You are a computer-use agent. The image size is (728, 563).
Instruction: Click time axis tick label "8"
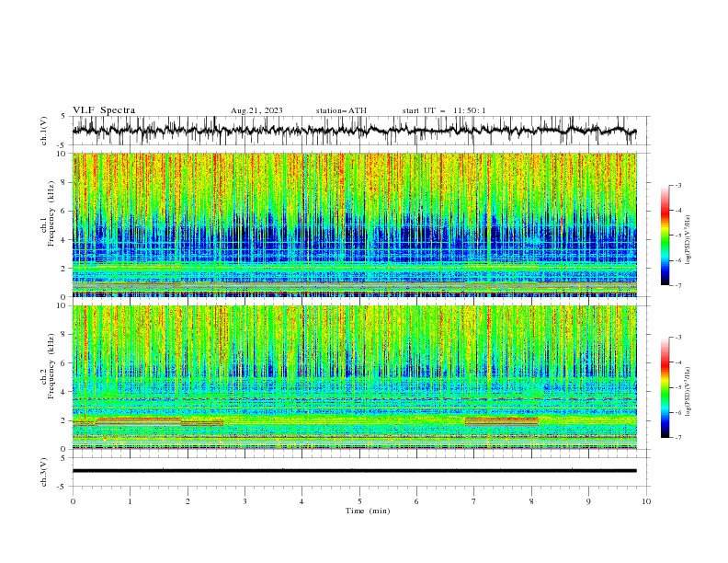coord(531,501)
